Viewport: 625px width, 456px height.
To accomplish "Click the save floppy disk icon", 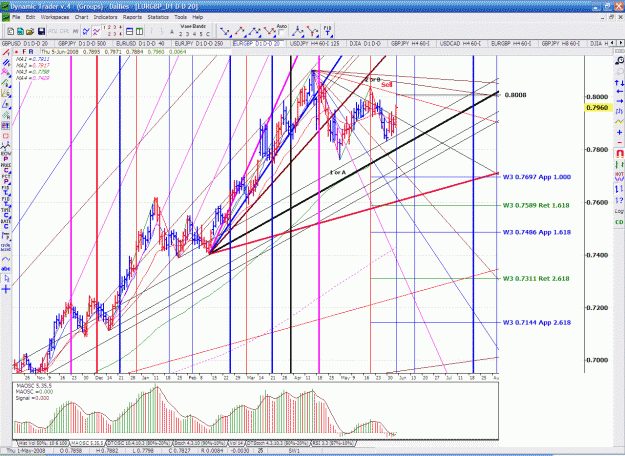I will [41, 31].
